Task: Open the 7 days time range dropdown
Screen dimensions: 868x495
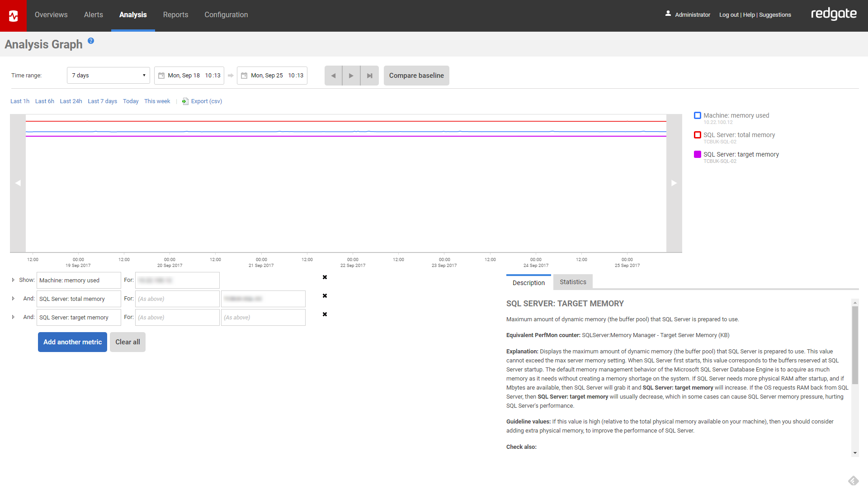Action: point(108,76)
